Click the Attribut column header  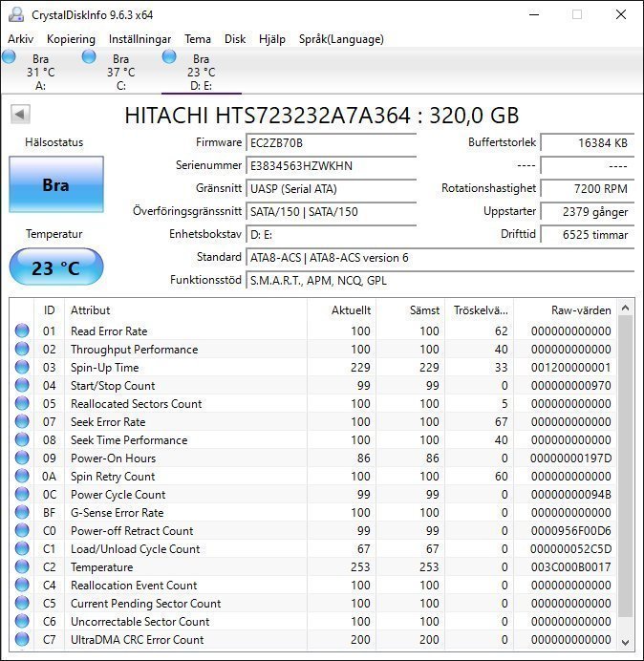(185, 310)
